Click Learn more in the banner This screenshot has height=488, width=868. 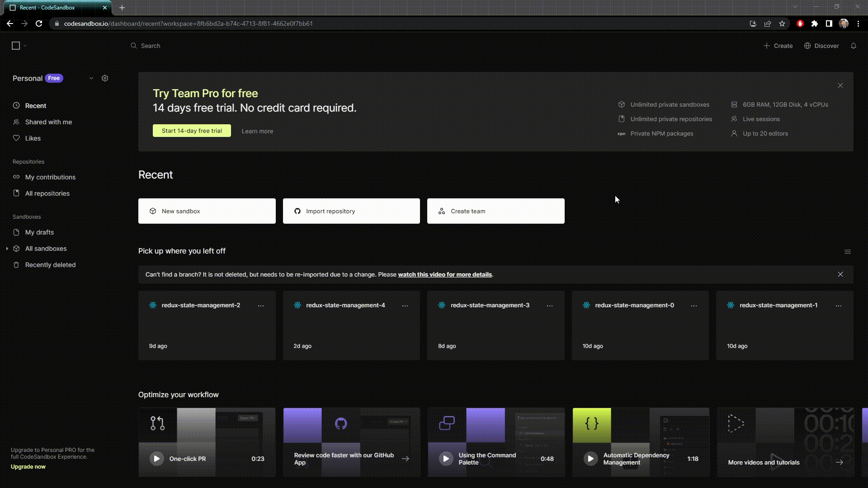click(257, 131)
